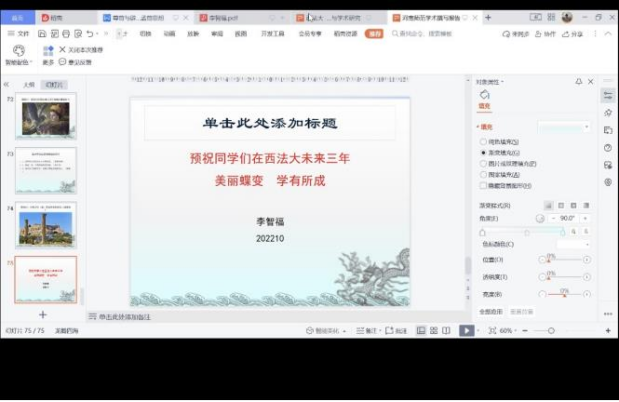Switch to normal view in status bar
Viewport: 619px width, 402px height.
click(421, 330)
